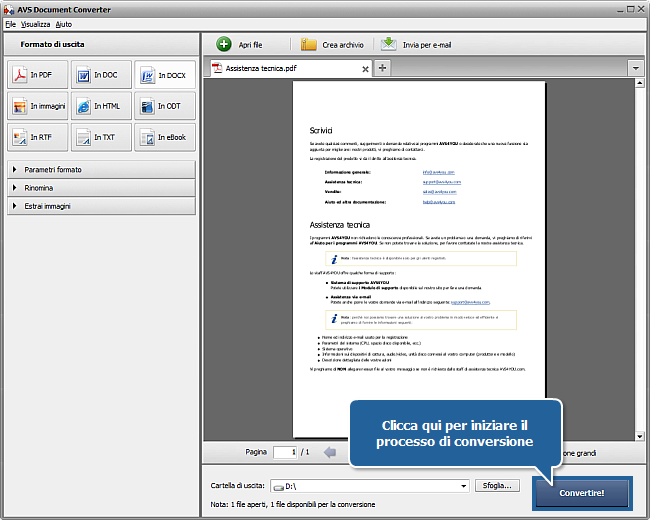Select the In DOC output format
Screen dimensions: 650x520
pyautogui.click(x=101, y=75)
